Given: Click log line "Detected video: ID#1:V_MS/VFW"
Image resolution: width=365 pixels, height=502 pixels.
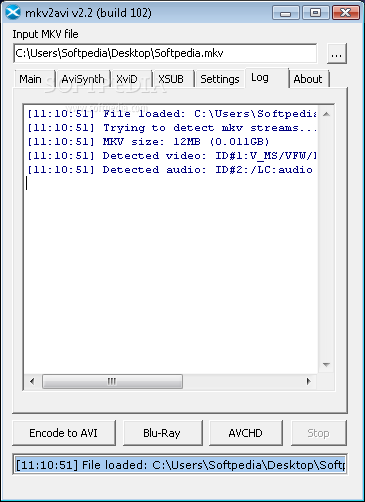Looking at the screenshot, I should point(171,156).
